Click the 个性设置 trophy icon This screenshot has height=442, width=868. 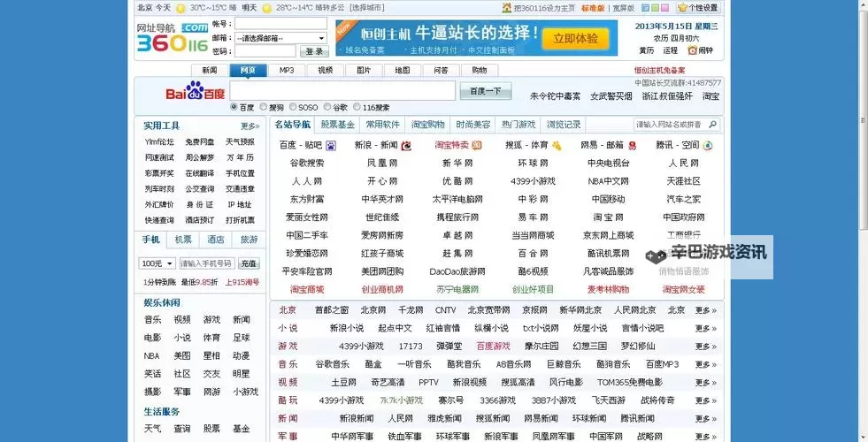click(682, 8)
